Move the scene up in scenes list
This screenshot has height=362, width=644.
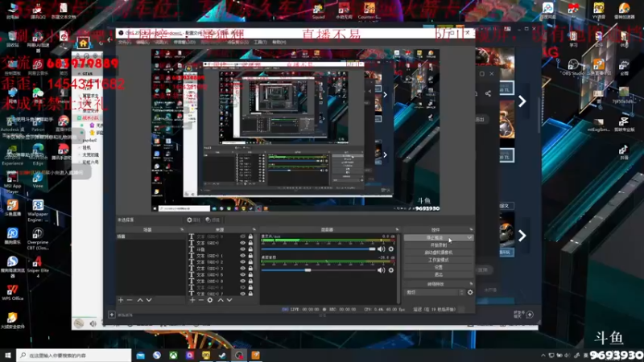pos(140,300)
